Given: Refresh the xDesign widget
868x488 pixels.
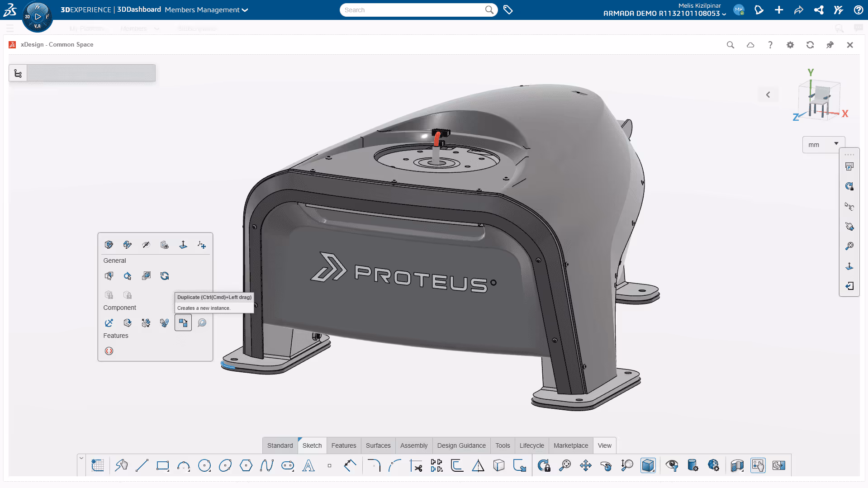Looking at the screenshot, I should 810,45.
